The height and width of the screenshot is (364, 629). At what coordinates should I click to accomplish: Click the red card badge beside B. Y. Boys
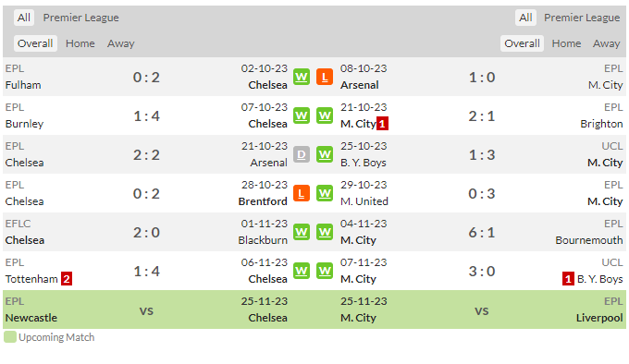(568, 279)
